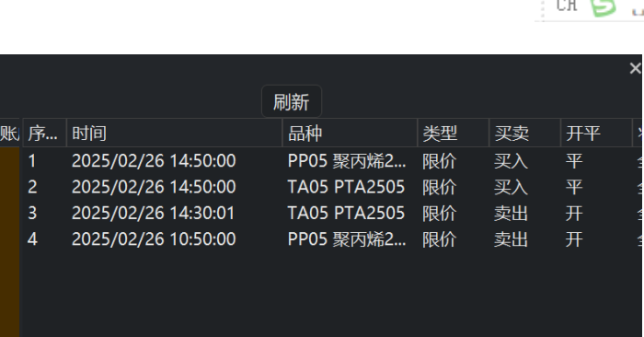The image size is (644, 337).
Task: Click the 类型 column header
Action: tap(454, 134)
